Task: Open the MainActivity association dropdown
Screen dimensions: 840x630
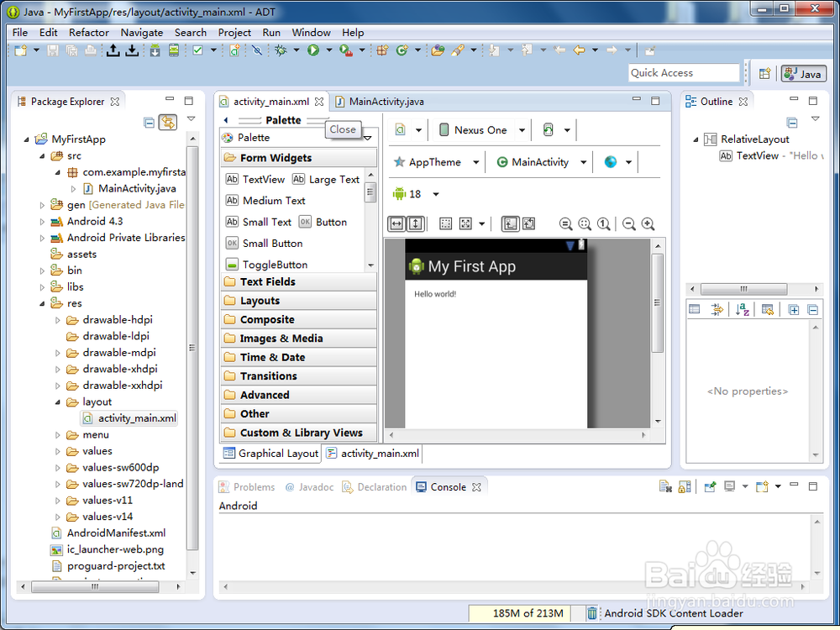Action: tap(584, 162)
